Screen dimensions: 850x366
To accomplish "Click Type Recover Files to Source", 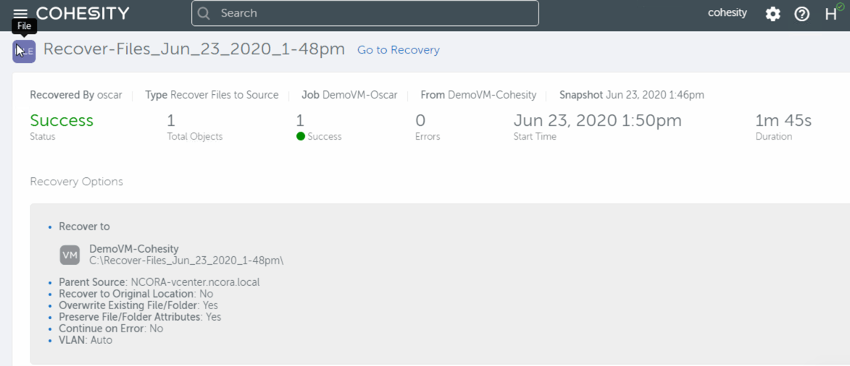I will 212,95.
